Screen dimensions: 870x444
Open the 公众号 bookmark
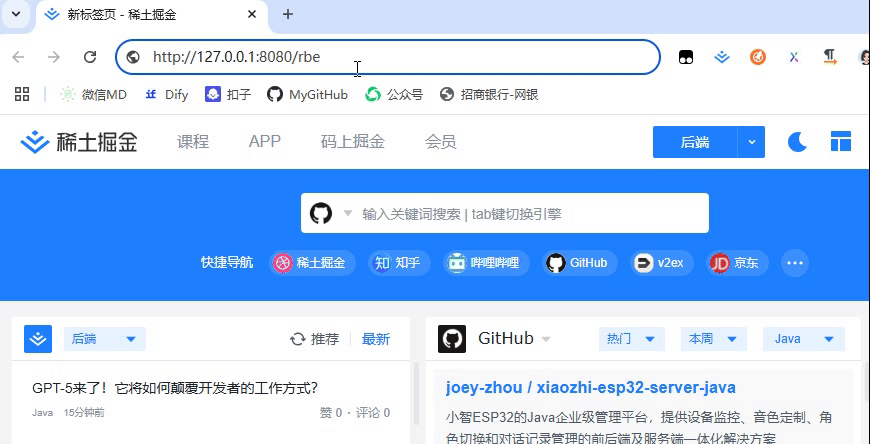click(x=394, y=95)
